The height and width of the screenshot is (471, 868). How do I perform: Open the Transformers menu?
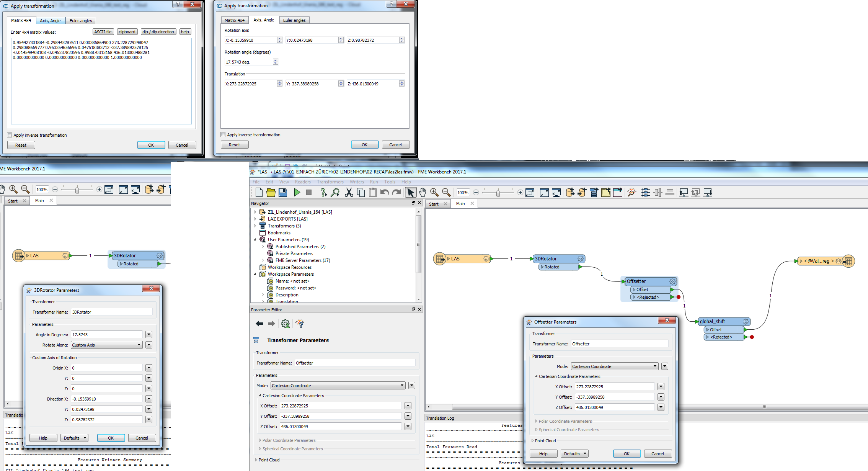point(330,182)
